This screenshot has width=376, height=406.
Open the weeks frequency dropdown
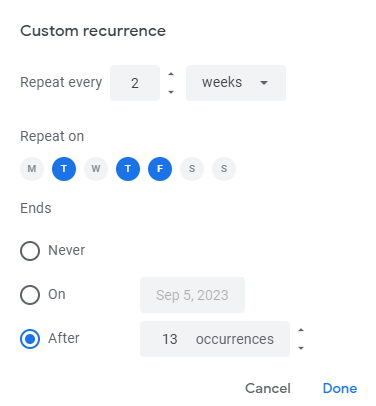(236, 83)
